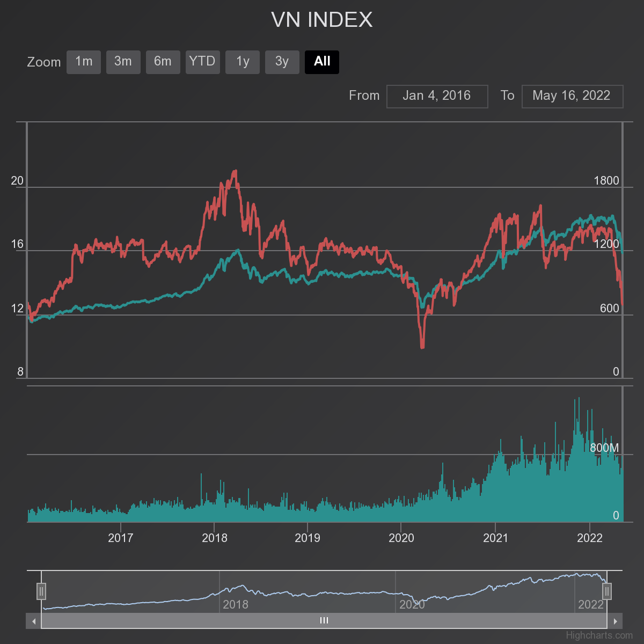Set zoom range to YTD
The image size is (644, 644).
[202, 62]
